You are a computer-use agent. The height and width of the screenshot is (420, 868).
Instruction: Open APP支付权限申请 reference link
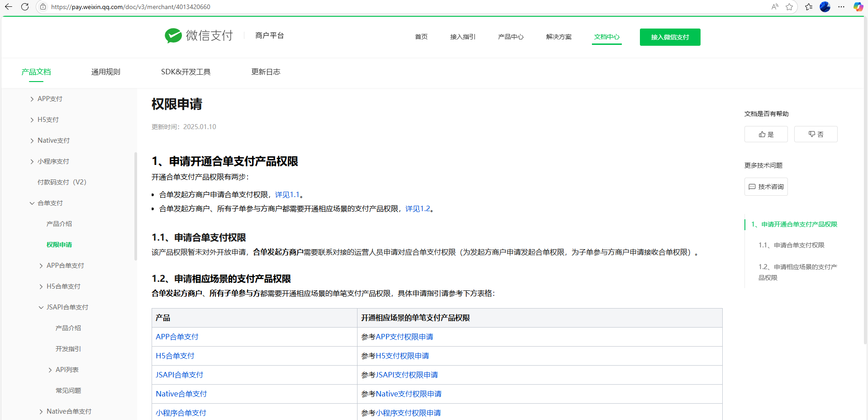(405, 337)
